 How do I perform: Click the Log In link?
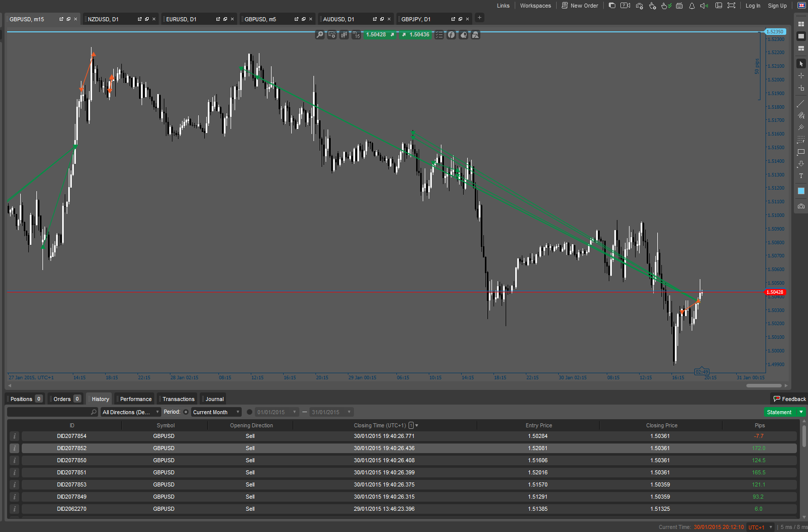pos(752,6)
